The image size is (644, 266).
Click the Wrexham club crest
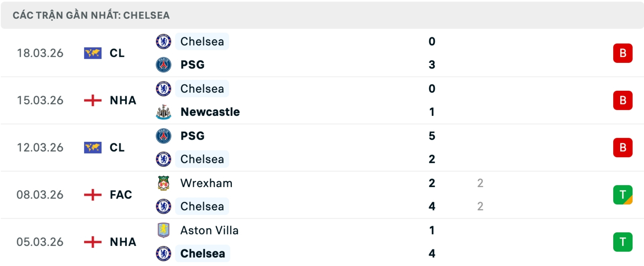pyautogui.click(x=163, y=183)
